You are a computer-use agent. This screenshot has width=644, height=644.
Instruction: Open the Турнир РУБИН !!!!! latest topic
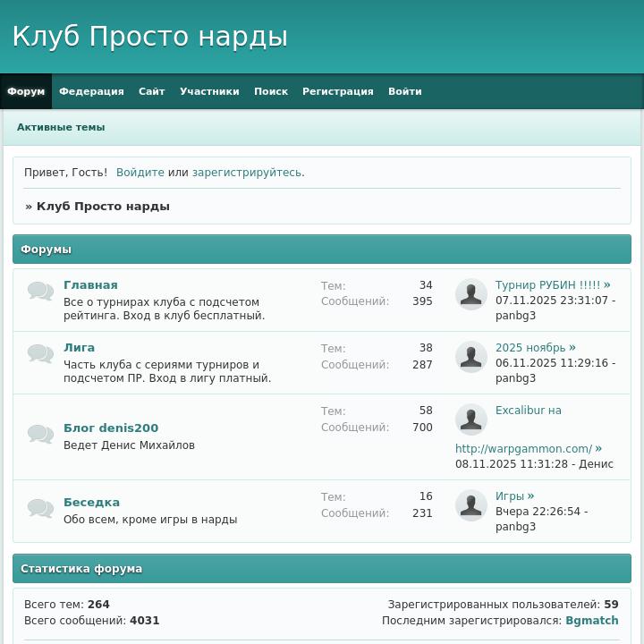coord(548,285)
